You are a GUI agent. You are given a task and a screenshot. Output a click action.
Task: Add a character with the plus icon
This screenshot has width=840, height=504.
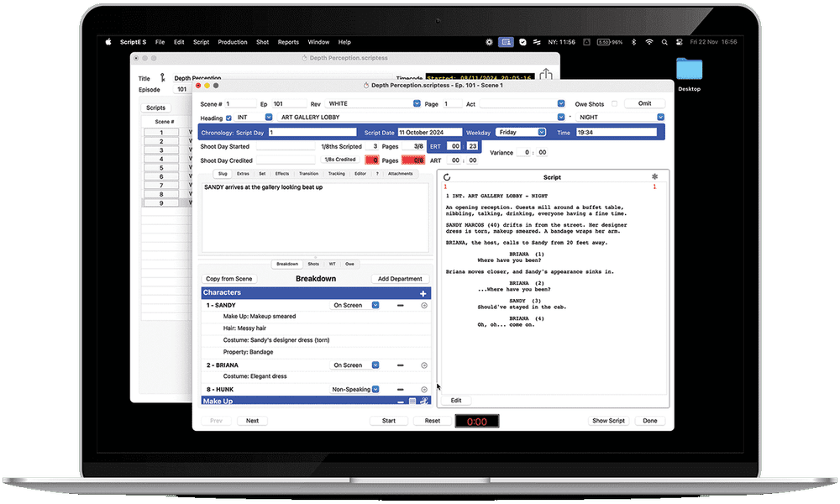point(423,292)
